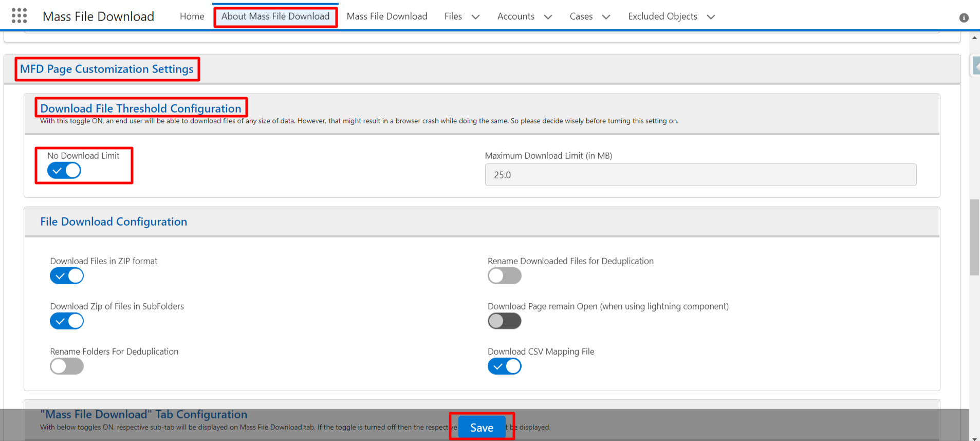Click the scrollbar down arrow
980x441 pixels.
pos(974,438)
